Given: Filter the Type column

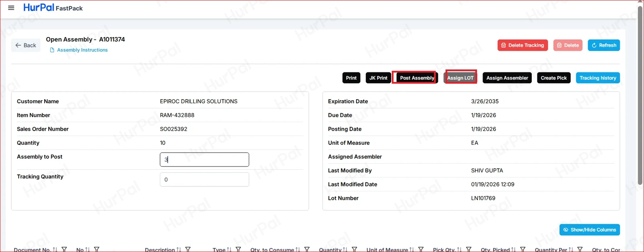Looking at the screenshot, I should pyautogui.click(x=238, y=250).
